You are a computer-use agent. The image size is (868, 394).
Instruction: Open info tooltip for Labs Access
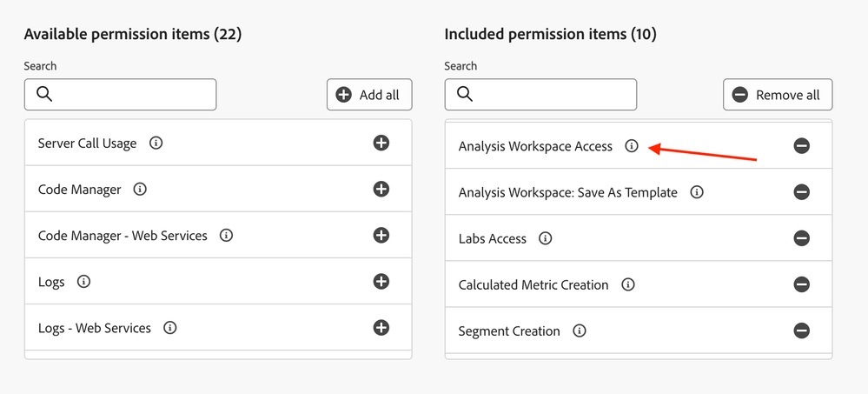546,238
